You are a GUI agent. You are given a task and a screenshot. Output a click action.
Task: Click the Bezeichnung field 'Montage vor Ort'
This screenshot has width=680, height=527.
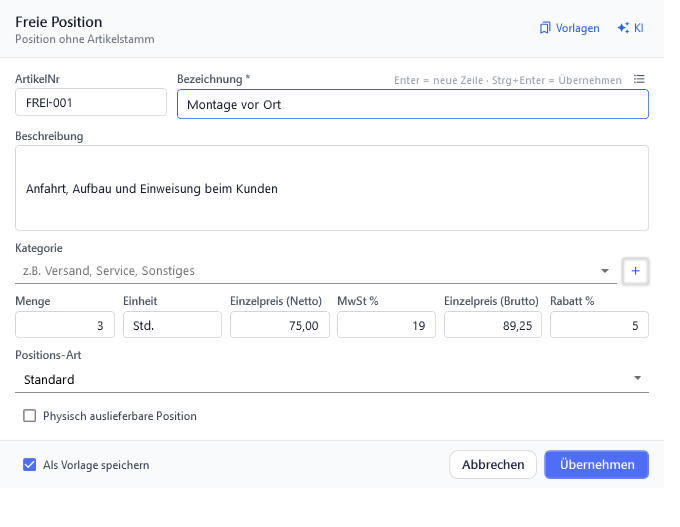tap(413, 104)
